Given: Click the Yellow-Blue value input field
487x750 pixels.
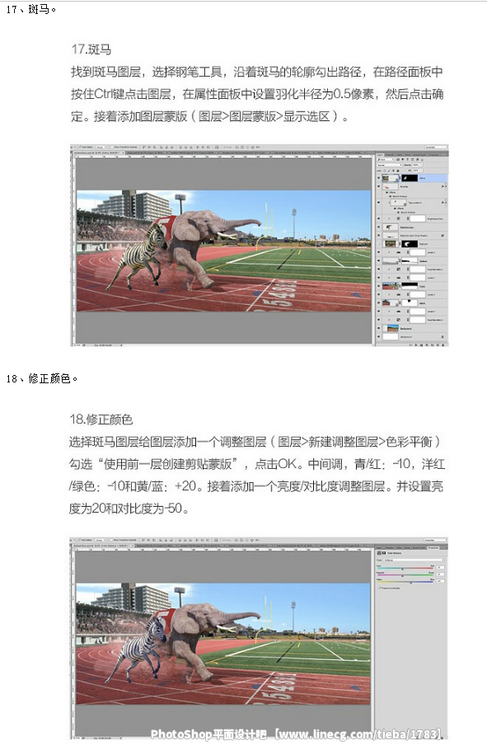Looking at the screenshot, I should (440, 581).
